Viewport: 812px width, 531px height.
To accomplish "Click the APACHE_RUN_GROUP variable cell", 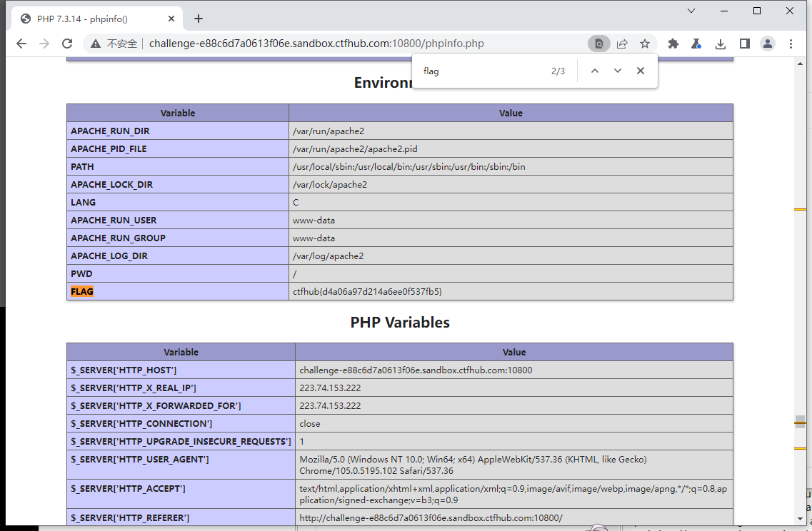I will click(178, 238).
